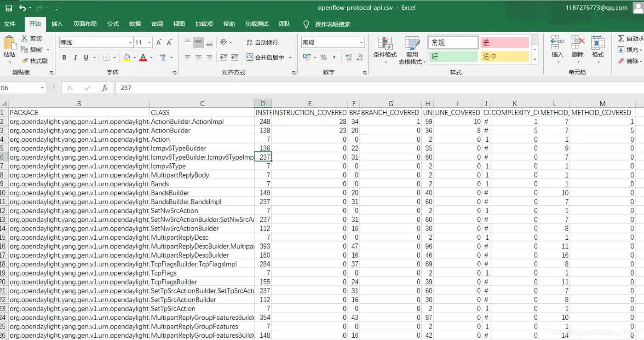Click the AutoSum sigma icon

[x=621, y=39]
